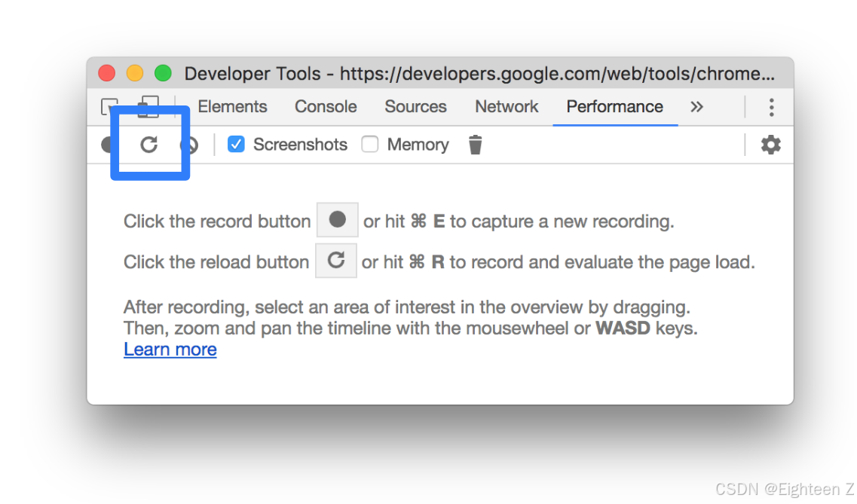Uncheck the Screenshots checkbox
The width and height of the screenshot is (857, 504).
[x=236, y=144]
